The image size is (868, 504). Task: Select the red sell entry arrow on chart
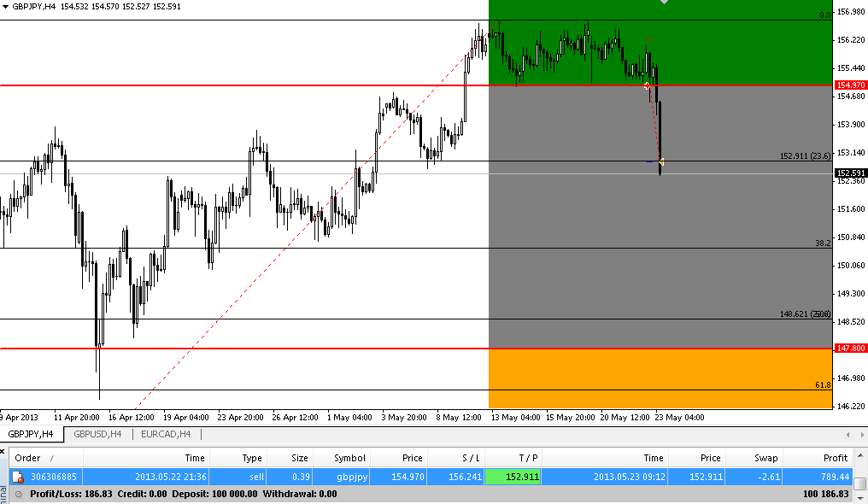tap(647, 85)
